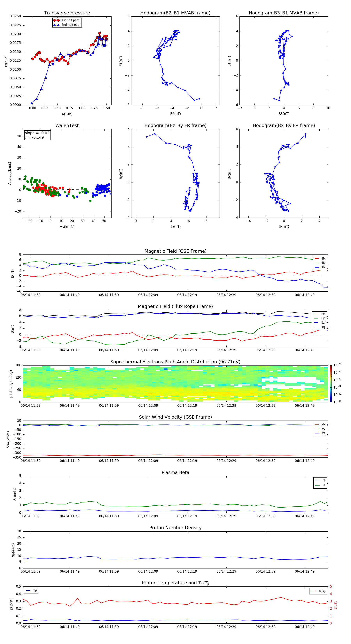The width and height of the screenshot is (351, 644).
Task: Click the "Bx(nT)" x-axis label
Action: [x=284, y=227]
